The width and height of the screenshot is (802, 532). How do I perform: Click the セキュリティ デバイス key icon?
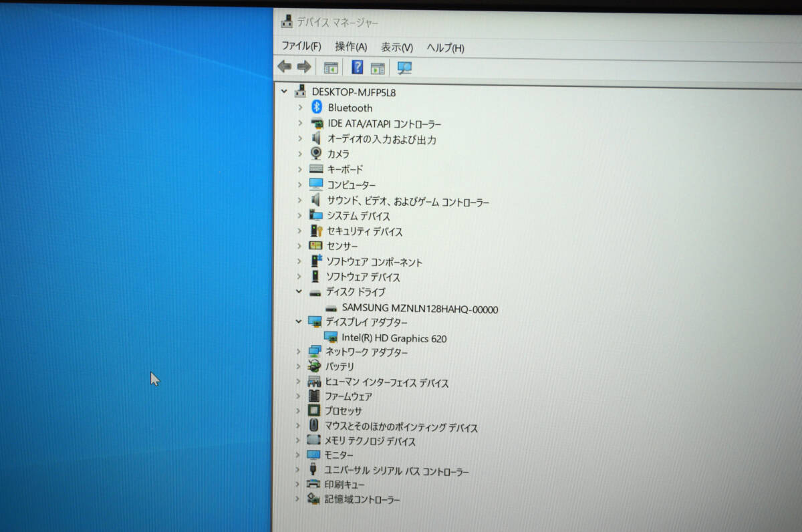[x=316, y=231]
